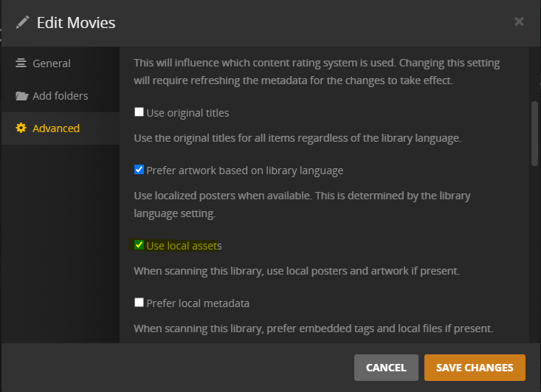
Task: Click the highlighted 'Use local assets' text
Action: coord(184,245)
